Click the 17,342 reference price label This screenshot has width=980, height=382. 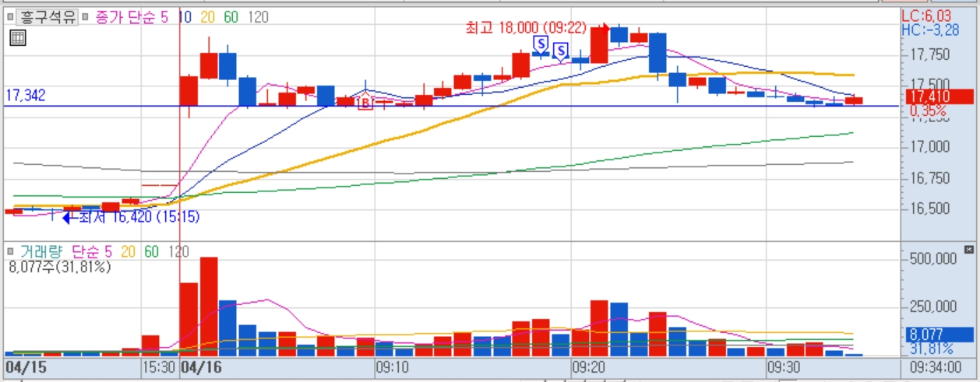coord(26,95)
